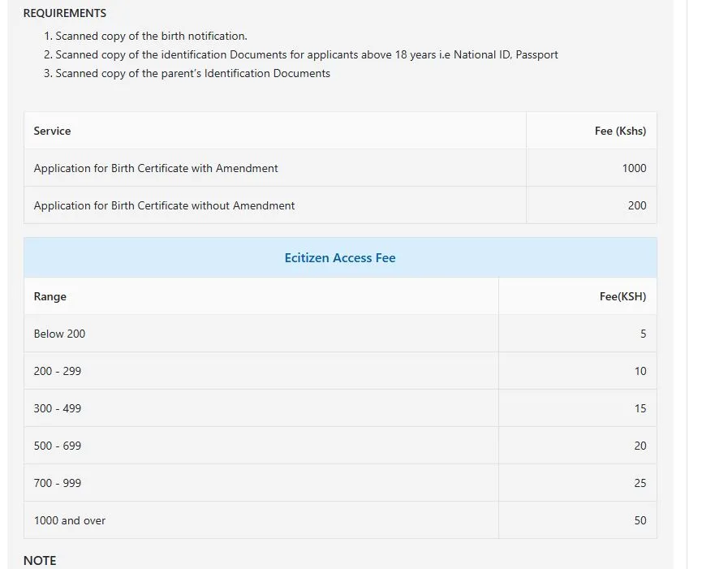Select 'Application for Birth Certificate with Amendment'

pos(156,168)
